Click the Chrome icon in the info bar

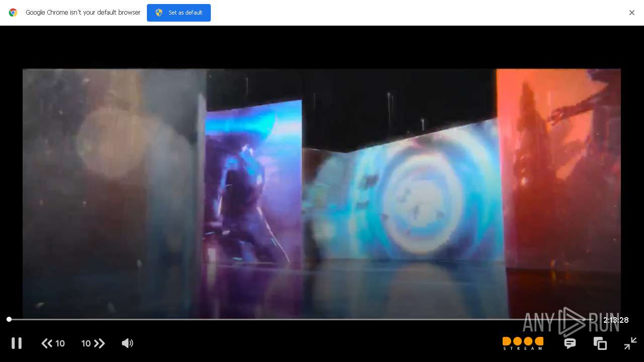(x=13, y=13)
